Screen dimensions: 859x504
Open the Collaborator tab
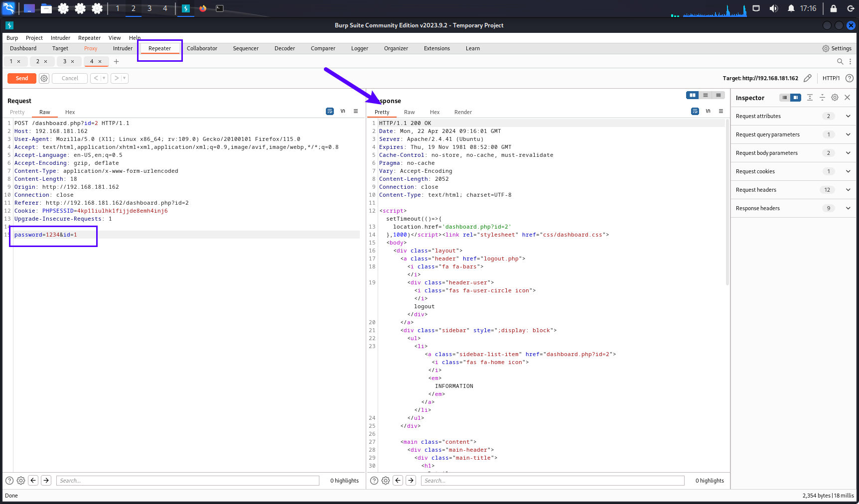tap(202, 48)
